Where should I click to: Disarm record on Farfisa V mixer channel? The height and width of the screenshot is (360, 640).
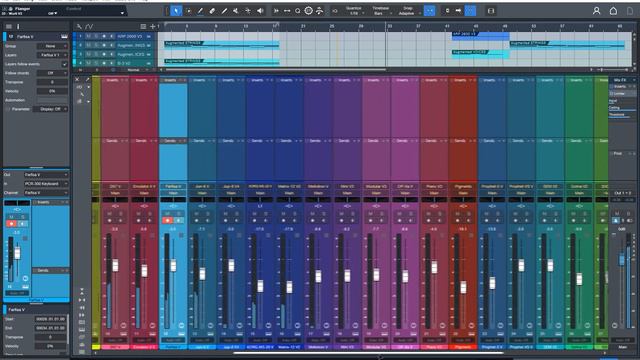(x=167, y=220)
